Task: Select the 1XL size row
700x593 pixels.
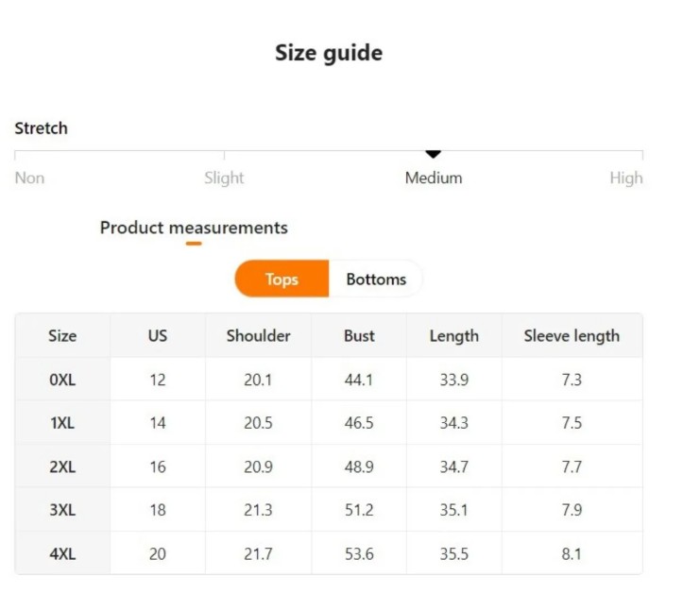Action: click(329, 422)
